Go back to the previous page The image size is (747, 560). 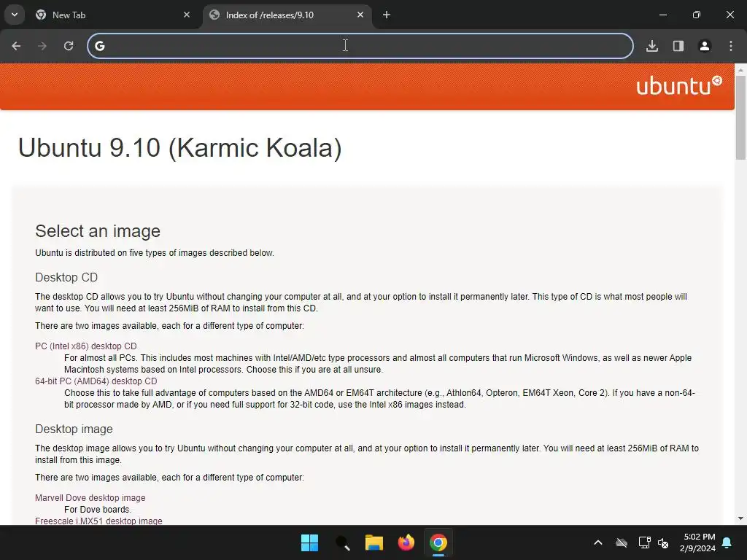(16, 46)
